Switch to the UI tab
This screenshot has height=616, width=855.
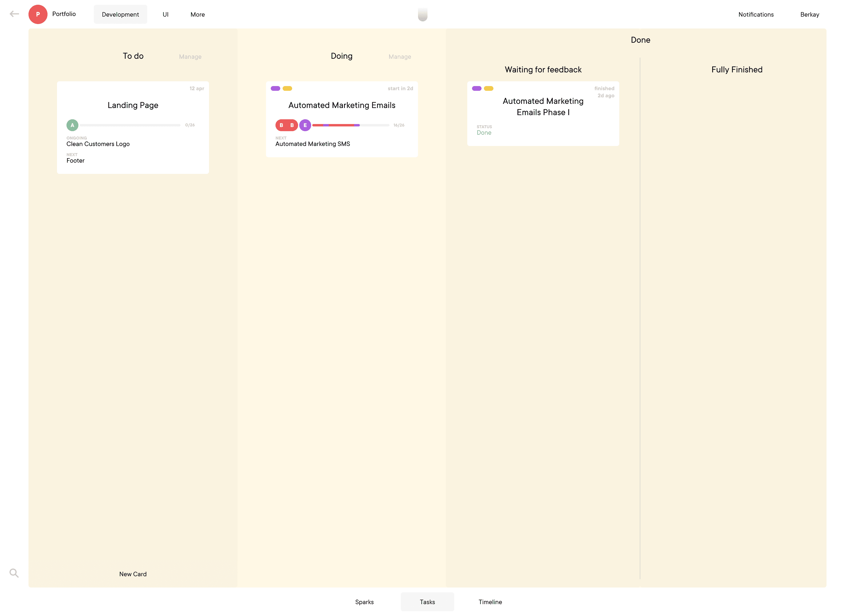pos(165,14)
